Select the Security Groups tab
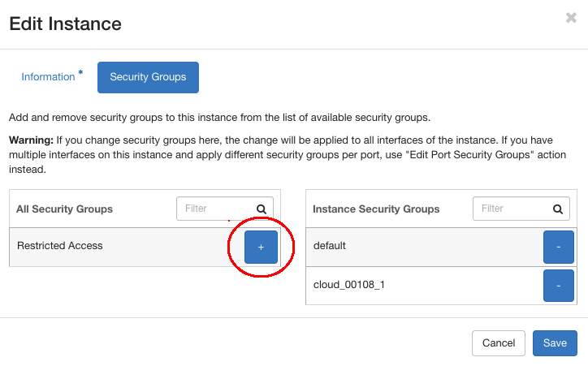Image resolution: width=588 pixels, height=366 pixels. coord(148,77)
